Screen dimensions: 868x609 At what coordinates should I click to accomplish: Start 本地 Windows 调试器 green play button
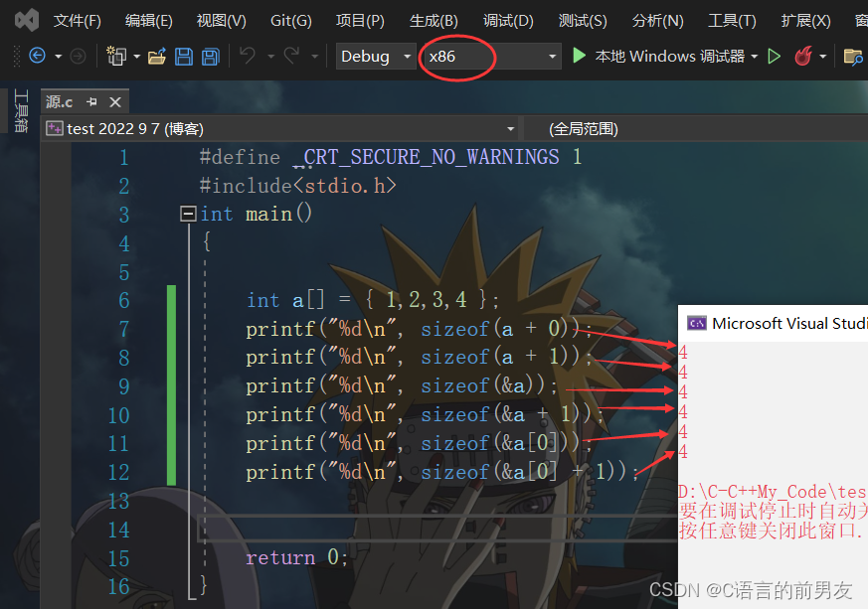point(579,56)
